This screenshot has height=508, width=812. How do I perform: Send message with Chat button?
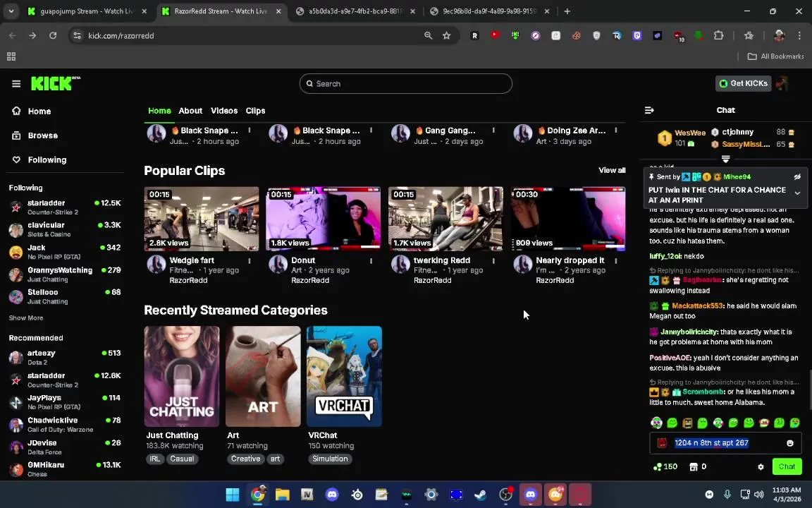(x=787, y=466)
